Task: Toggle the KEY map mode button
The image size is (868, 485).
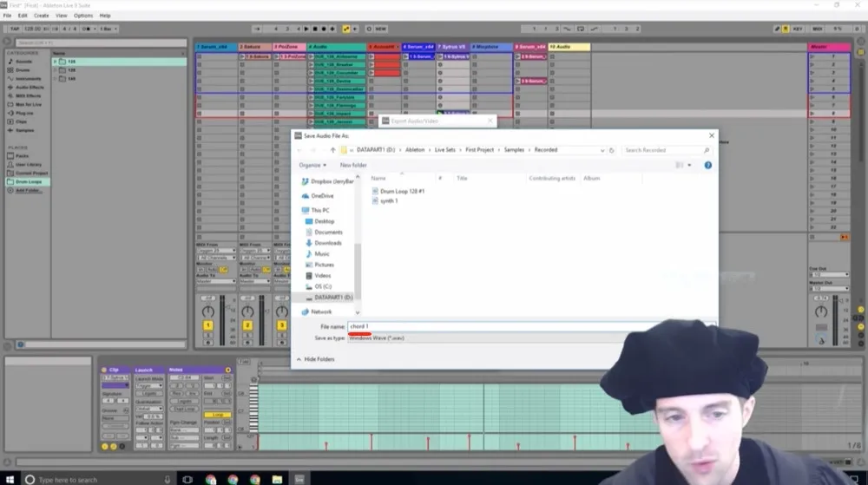Action: [798, 29]
